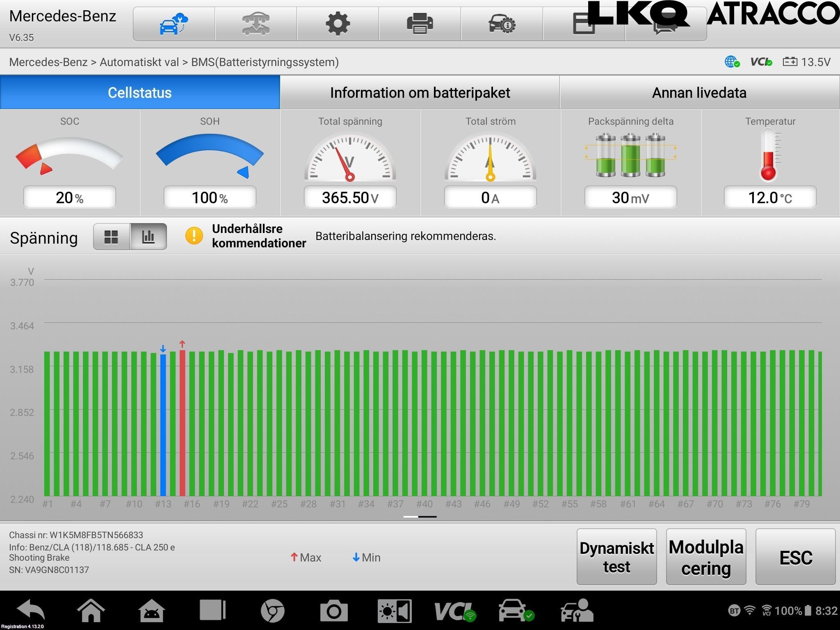Tap the Android back arrow

point(31,610)
